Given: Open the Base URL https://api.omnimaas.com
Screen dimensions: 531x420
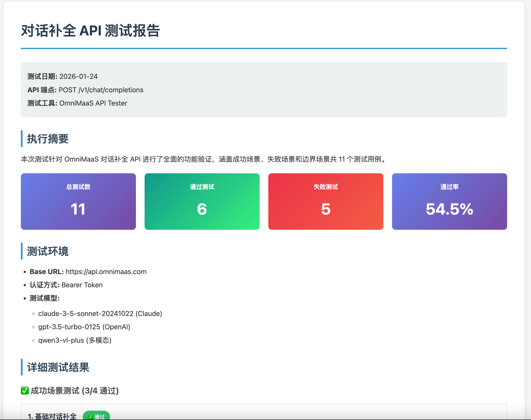Looking at the screenshot, I should click(106, 272).
